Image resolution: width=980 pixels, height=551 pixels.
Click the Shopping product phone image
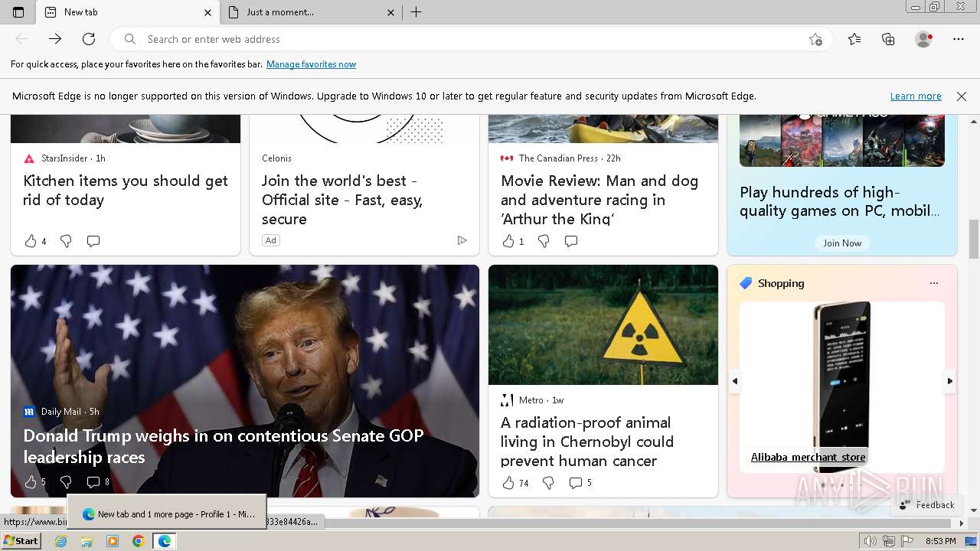pyautogui.click(x=842, y=373)
